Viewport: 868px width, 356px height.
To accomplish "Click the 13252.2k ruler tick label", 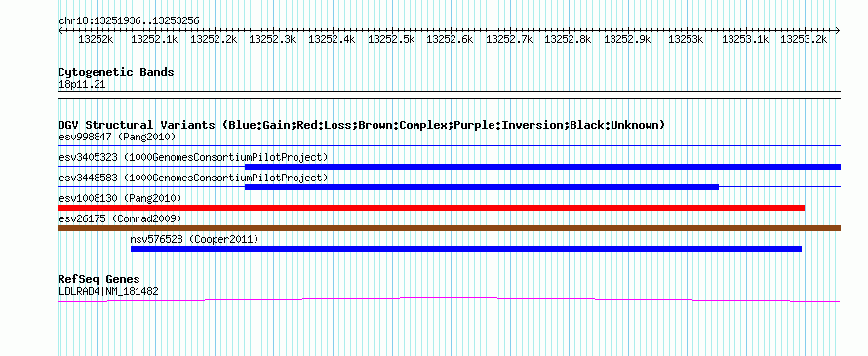I will click(214, 40).
